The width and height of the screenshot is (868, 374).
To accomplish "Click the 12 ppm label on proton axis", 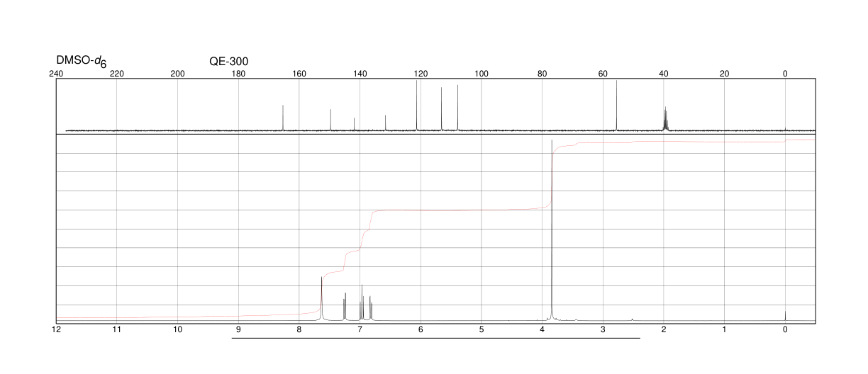I will pyautogui.click(x=56, y=330).
